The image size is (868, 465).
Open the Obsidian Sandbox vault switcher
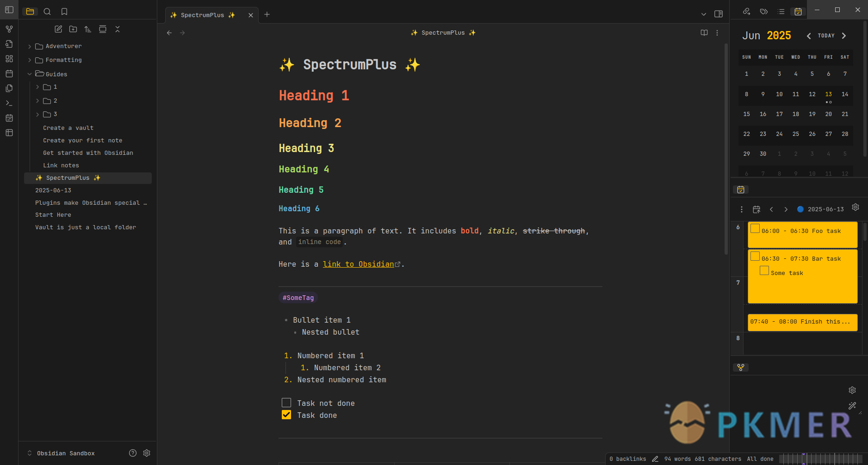coord(61,453)
